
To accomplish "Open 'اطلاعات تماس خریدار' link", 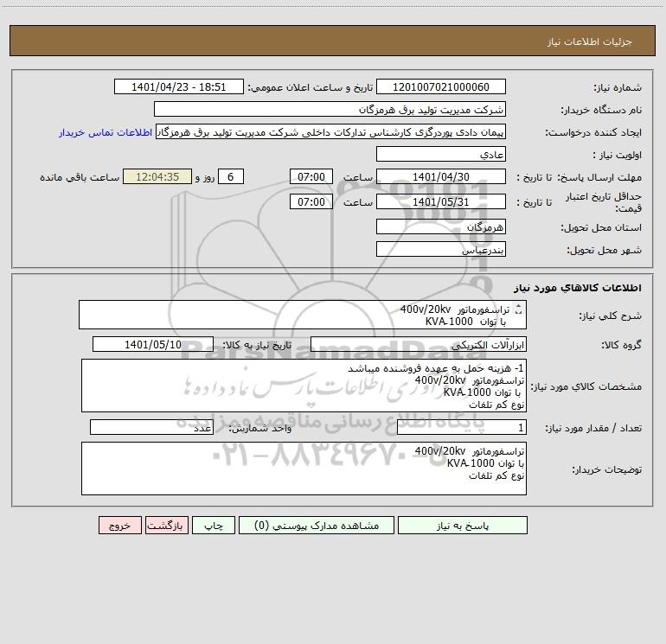I will pyautogui.click(x=106, y=132).
